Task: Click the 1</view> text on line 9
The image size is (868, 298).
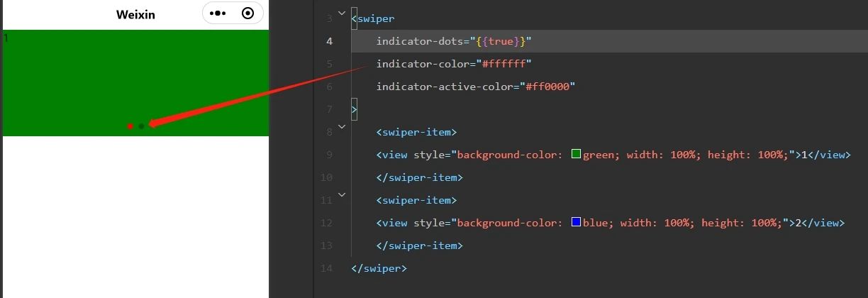Action: pyautogui.click(x=825, y=155)
